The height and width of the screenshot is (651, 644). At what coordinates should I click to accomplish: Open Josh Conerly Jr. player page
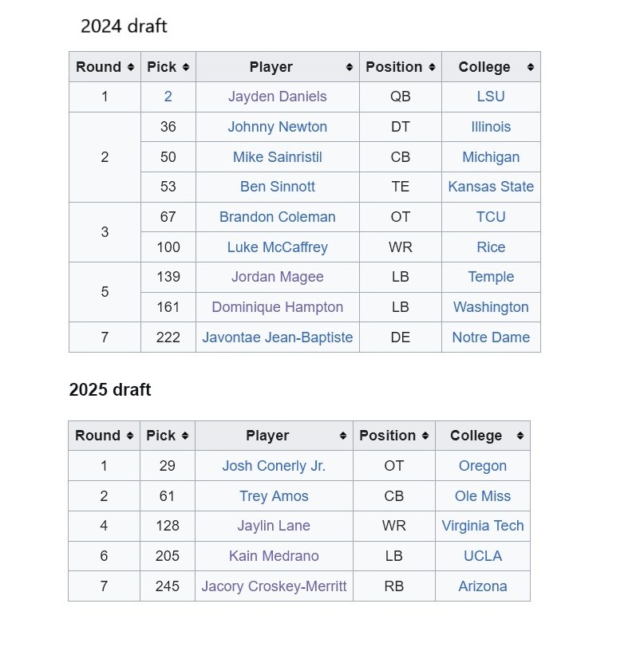click(274, 466)
